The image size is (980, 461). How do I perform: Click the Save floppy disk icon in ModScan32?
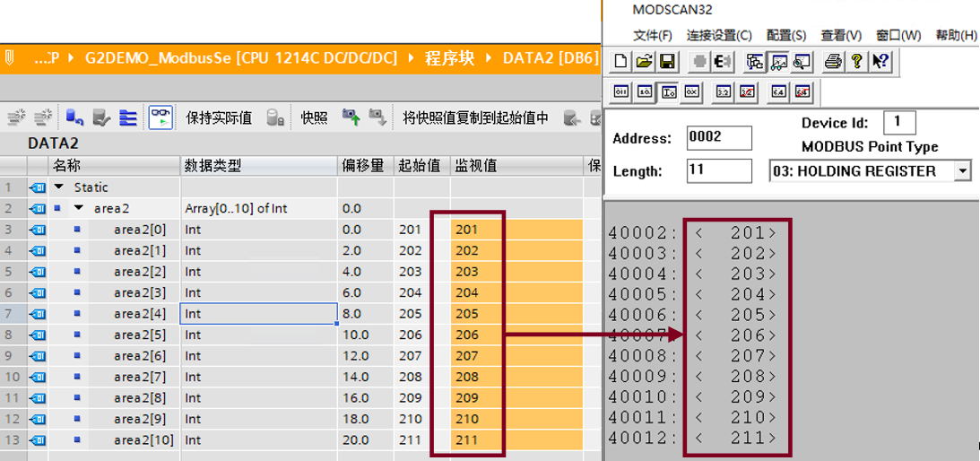[x=667, y=61]
